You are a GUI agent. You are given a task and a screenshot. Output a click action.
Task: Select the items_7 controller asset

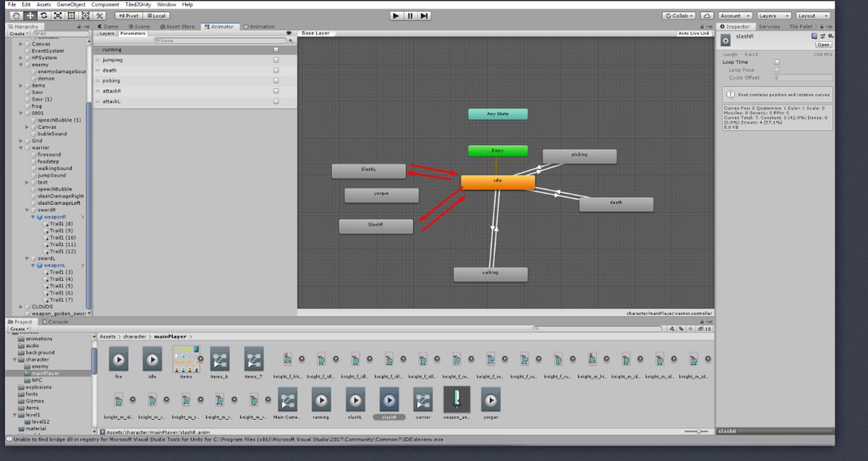pos(253,358)
